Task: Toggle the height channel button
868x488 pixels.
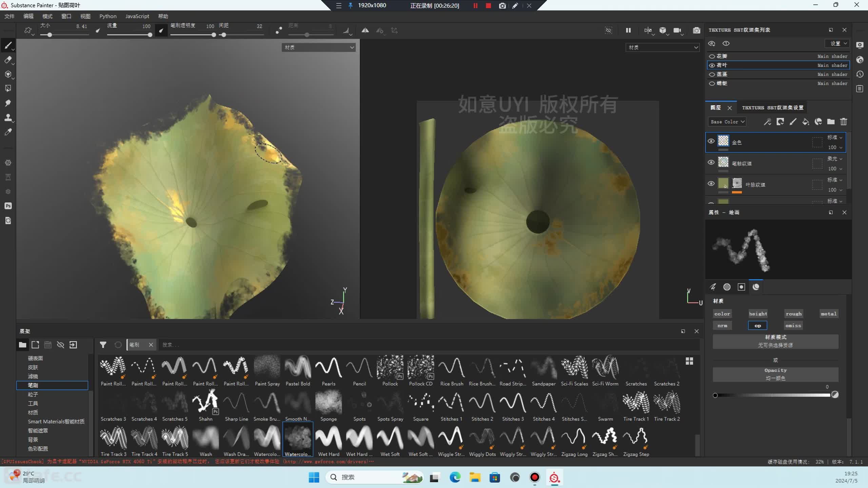Action: [758, 314]
